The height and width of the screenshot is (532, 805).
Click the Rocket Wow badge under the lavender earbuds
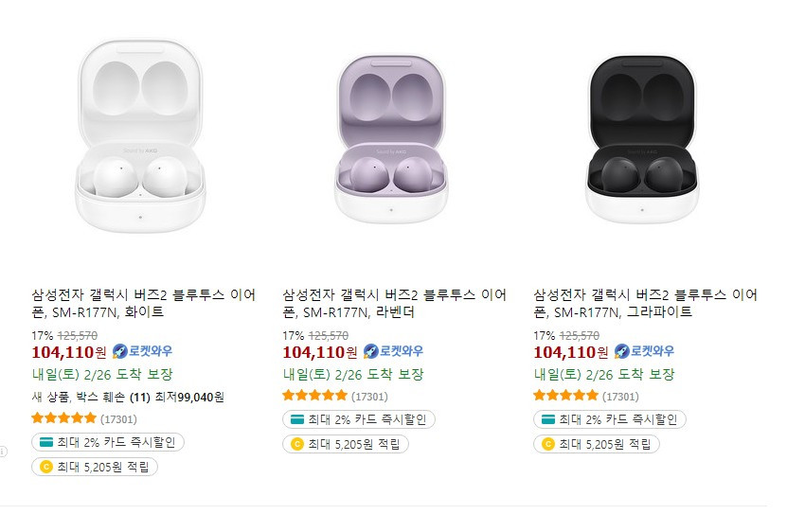click(393, 351)
